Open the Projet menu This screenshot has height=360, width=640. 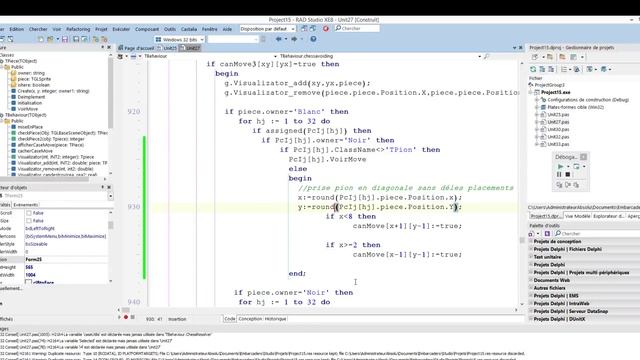[x=101, y=29]
